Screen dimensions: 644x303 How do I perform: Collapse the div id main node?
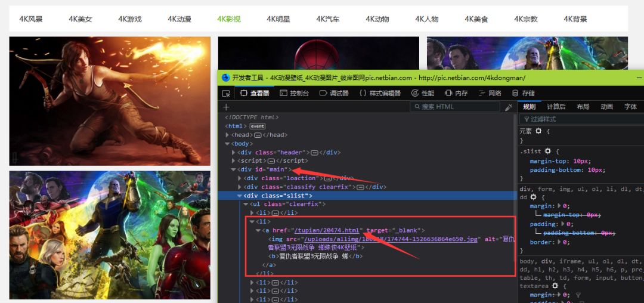234,169
